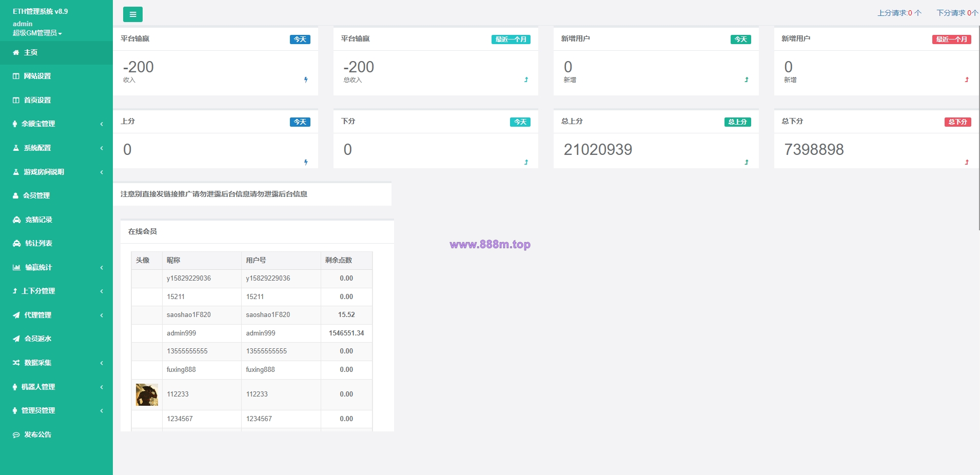Click the 机器人管理 sidebar icon

tap(15, 387)
